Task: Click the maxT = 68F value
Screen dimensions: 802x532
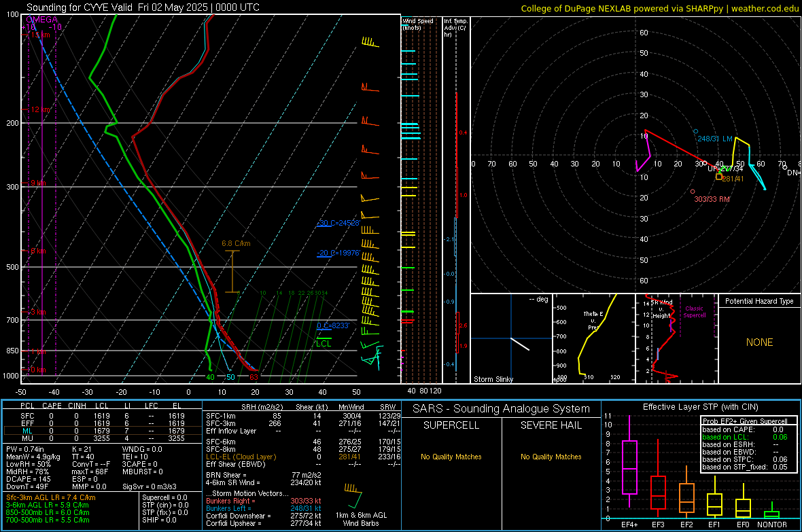Action: point(90,472)
